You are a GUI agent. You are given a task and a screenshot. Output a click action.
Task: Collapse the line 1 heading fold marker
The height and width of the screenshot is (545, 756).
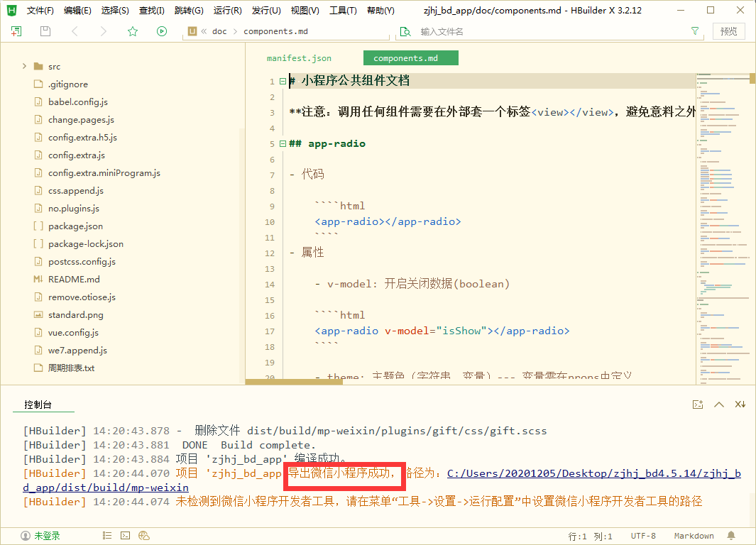(283, 82)
